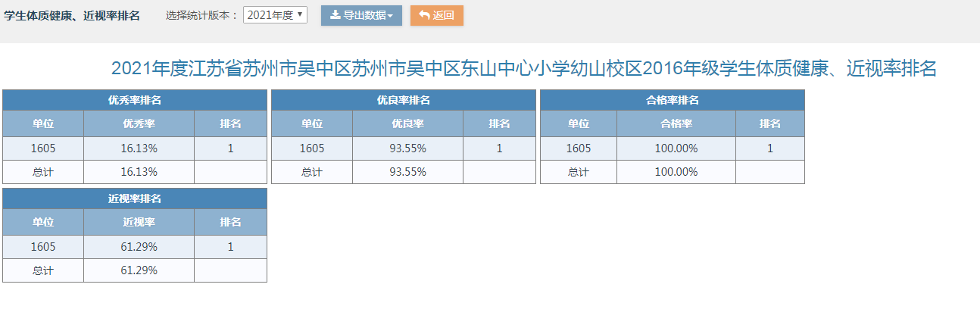
Task: Click 总计 in the 优秀率排名 table
Action: tap(43, 172)
